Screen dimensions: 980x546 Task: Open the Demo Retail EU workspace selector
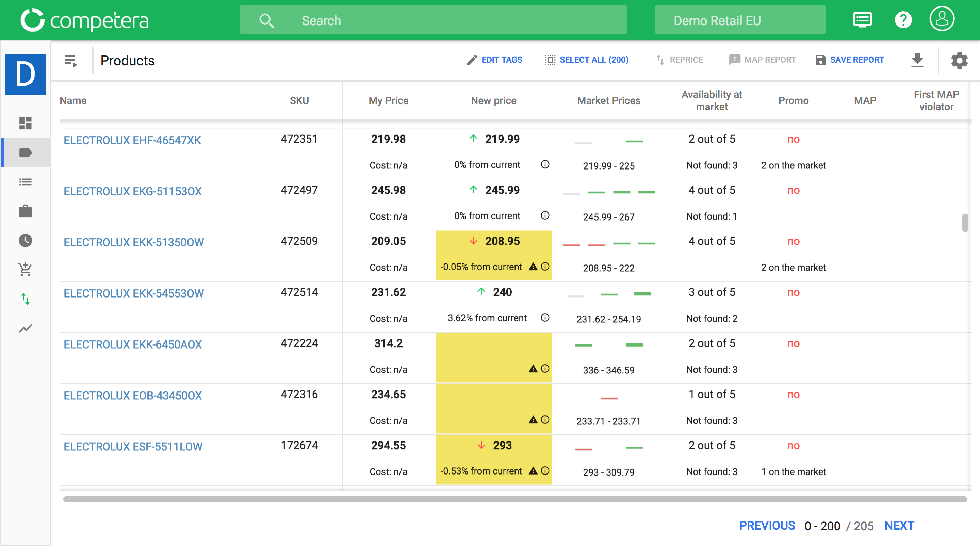point(739,20)
